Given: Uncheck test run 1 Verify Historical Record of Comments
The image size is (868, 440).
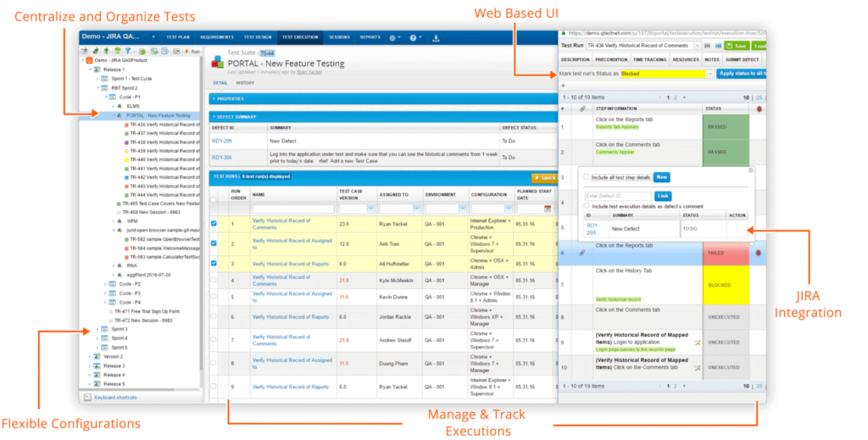Looking at the screenshot, I should pos(214,224).
